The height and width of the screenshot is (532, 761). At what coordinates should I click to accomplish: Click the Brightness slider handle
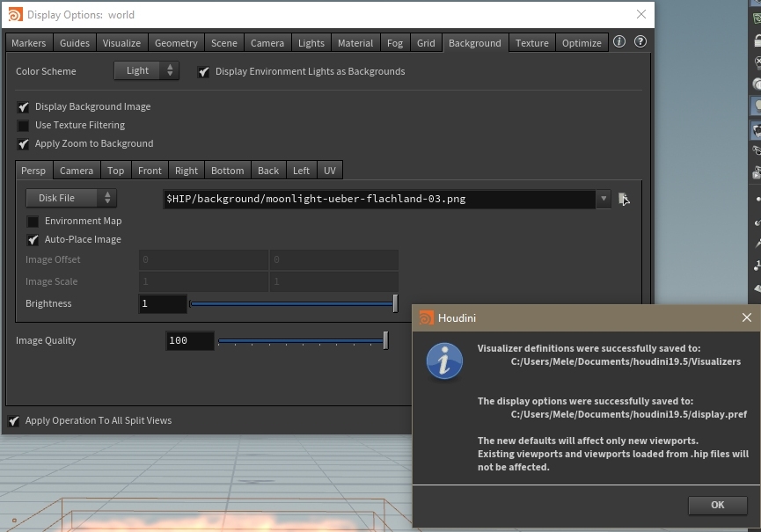click(395, 303)
